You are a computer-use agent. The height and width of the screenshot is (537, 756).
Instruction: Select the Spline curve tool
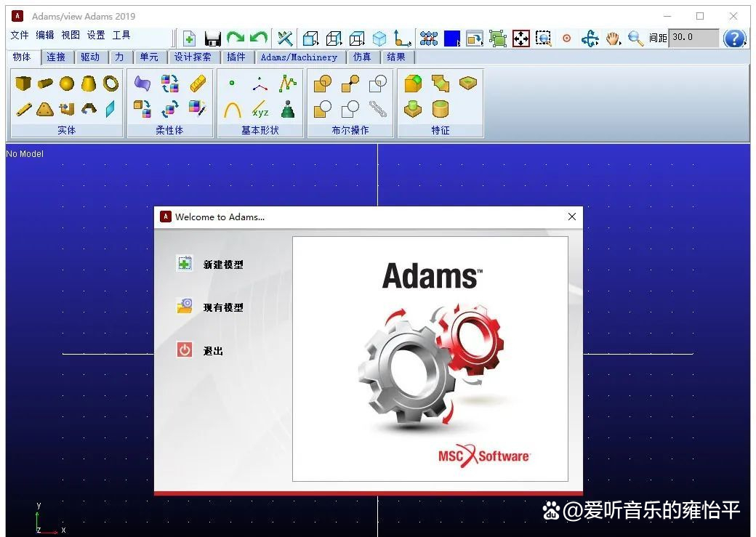289,81
